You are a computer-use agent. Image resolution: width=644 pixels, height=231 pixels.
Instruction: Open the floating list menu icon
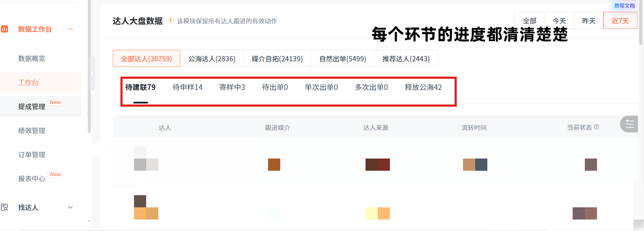629,124
